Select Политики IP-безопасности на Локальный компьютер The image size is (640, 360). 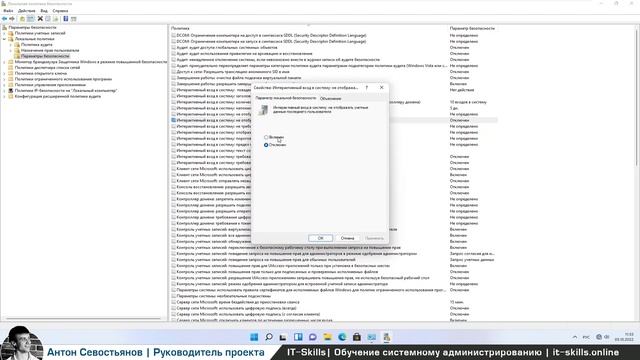[x=66, y=90]
